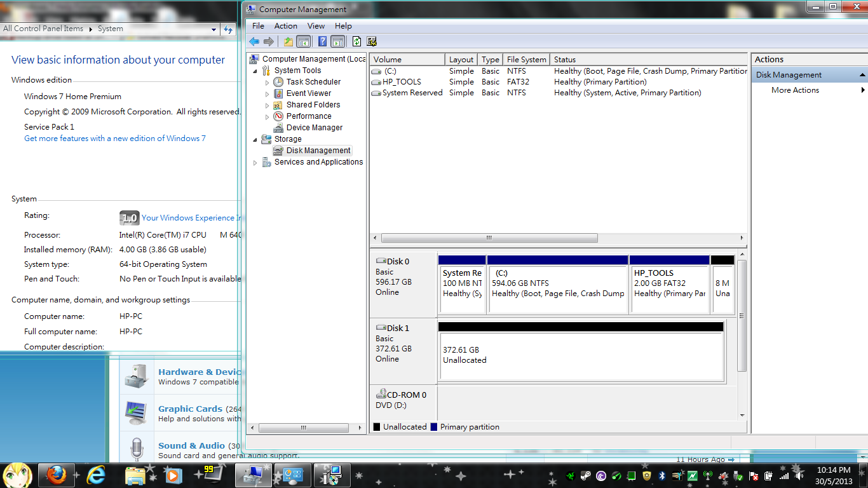Image resolution: width=868 pixels, height=488 pixels.
Task: Sort by the File System column header
Action: (526, 60)
